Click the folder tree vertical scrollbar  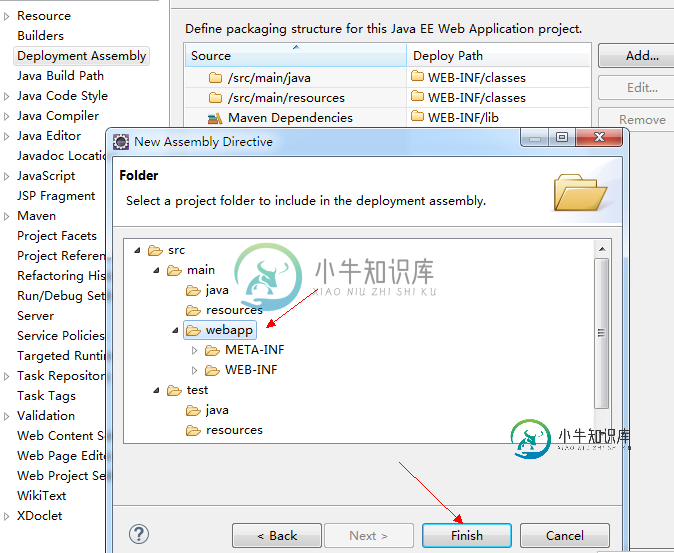pyautogui.click(x=601, y=334)
